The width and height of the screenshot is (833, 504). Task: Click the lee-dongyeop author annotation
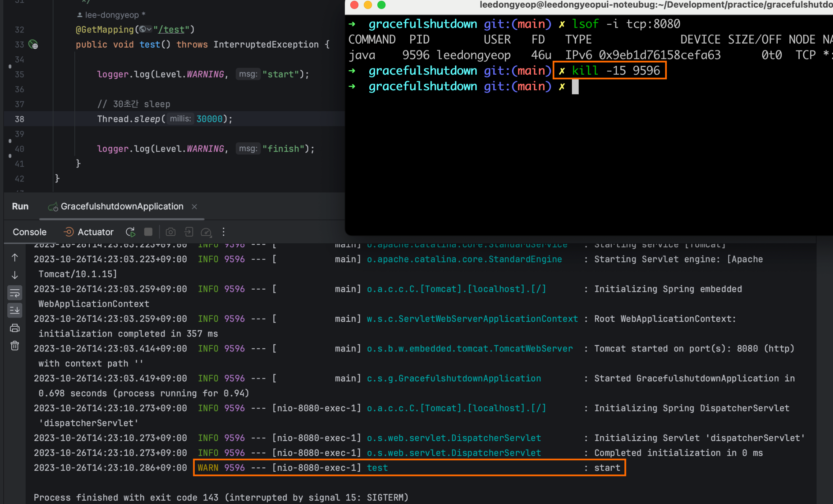112,15
